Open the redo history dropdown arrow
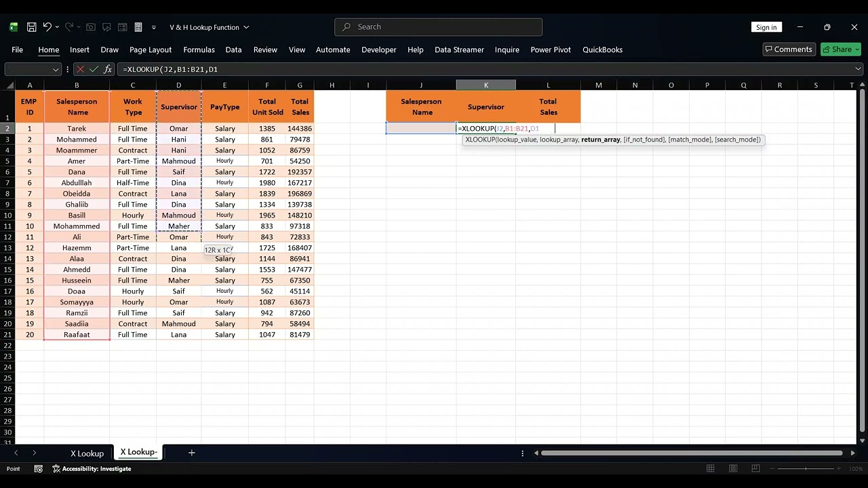This screenshot has height=488, width=868. 79,27
